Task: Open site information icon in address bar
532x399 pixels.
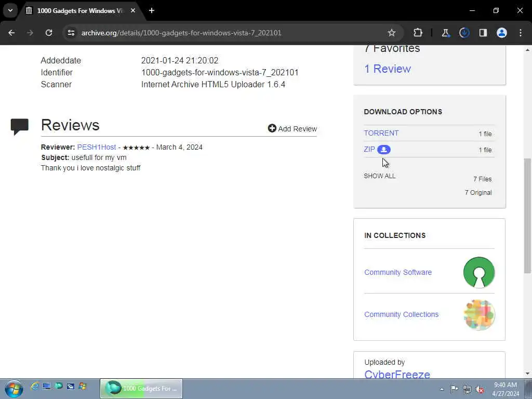Action: (x=71, y=33)
